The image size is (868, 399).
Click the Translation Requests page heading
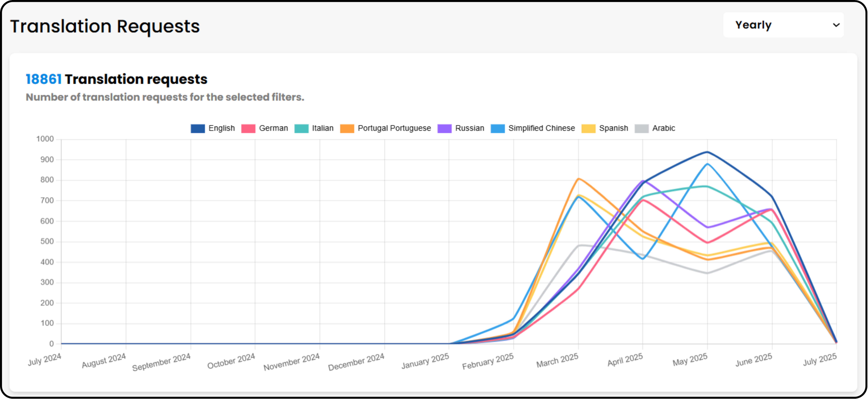(105, 27)
